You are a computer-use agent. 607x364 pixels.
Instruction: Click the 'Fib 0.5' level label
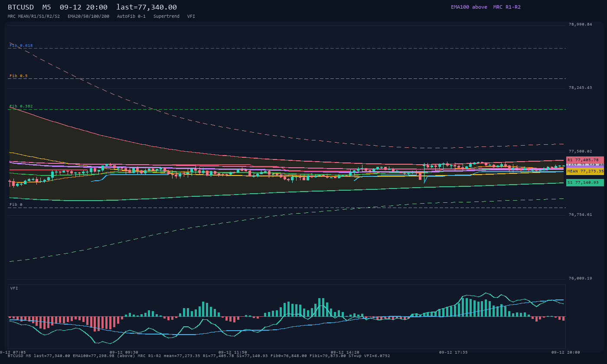(x=19, y=76)
